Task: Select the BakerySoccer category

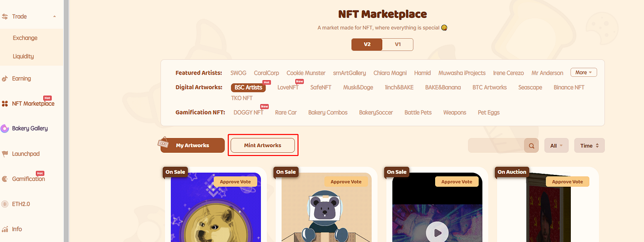Action: point(376,112)
